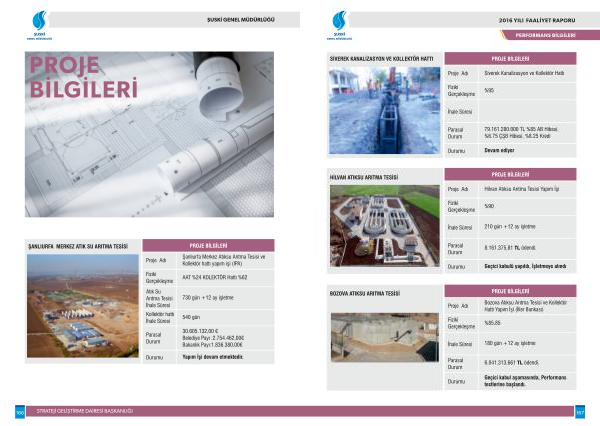Click the large Proje Bilgileri title

coord(83,77)
